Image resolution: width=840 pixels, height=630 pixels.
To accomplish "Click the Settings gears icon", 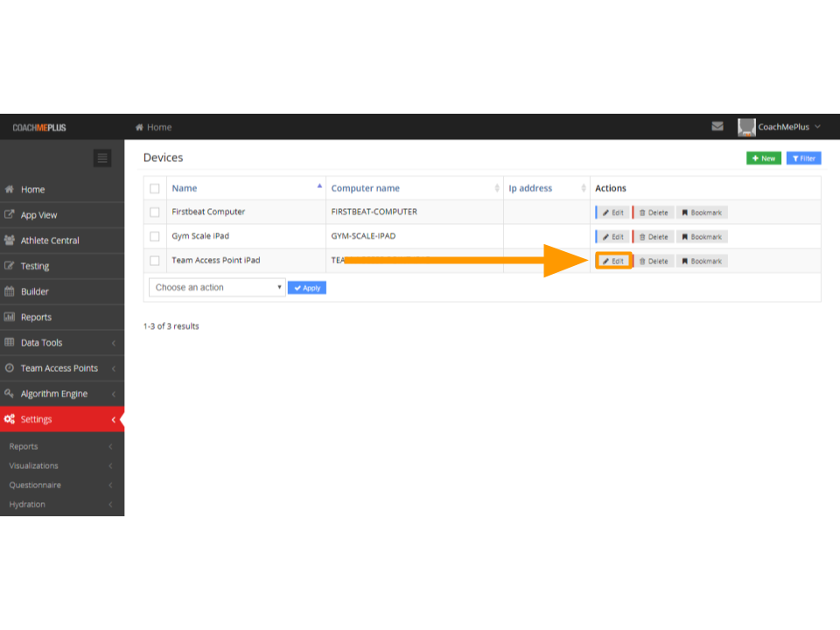I will pos(9,419).
